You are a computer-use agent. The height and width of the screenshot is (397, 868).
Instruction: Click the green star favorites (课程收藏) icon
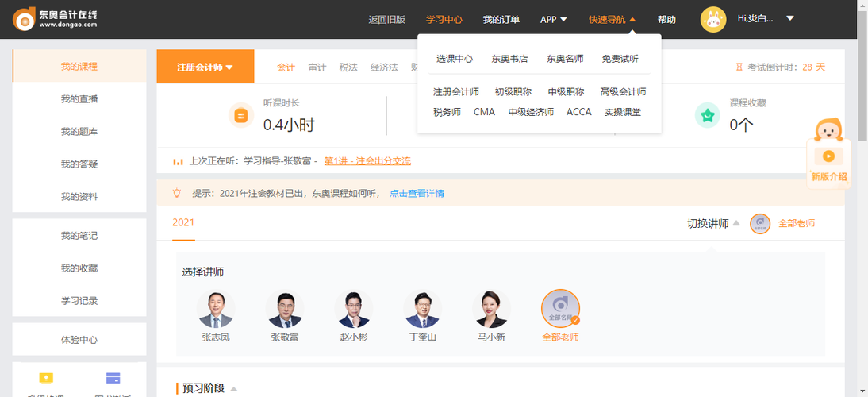(708, 115)
